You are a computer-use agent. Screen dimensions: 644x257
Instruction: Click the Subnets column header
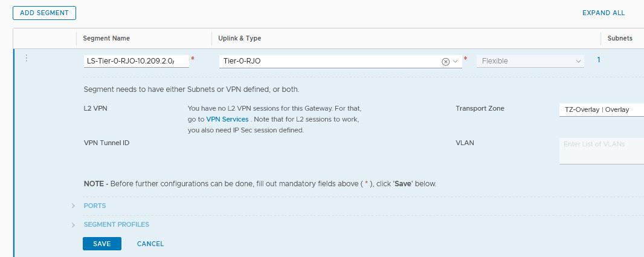pyautogui.click(x=619, y=38)
